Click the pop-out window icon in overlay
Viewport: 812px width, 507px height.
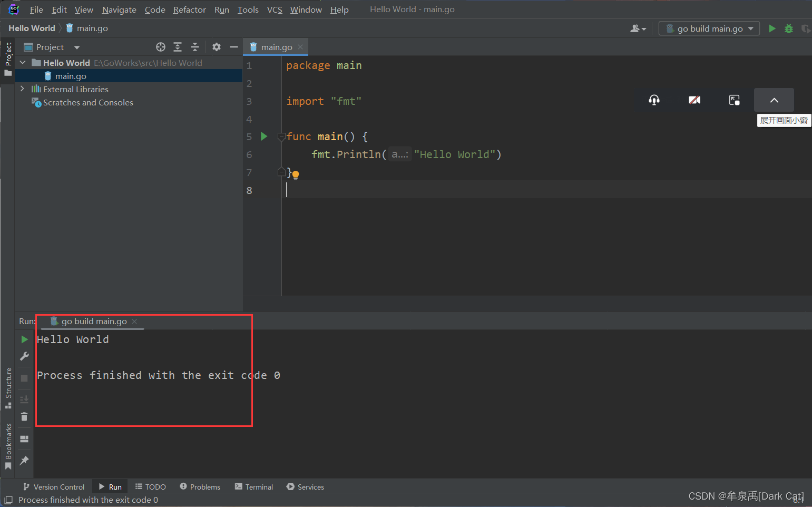tap(735, 100)
